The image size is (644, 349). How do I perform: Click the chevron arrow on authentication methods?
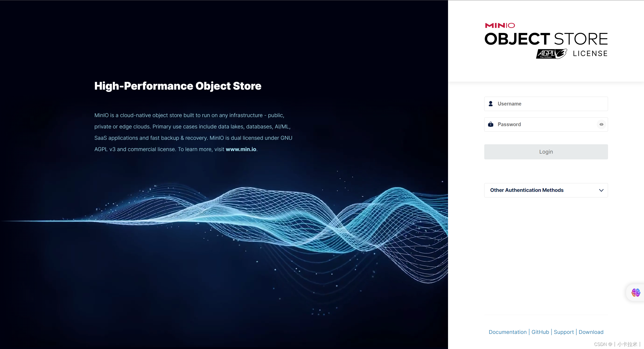(x=601, y=190)
